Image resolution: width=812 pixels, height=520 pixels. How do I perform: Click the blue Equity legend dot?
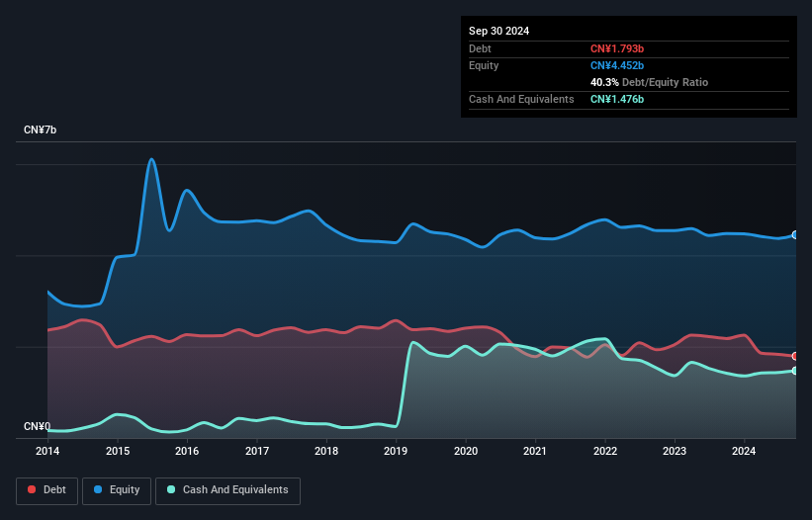98,489
